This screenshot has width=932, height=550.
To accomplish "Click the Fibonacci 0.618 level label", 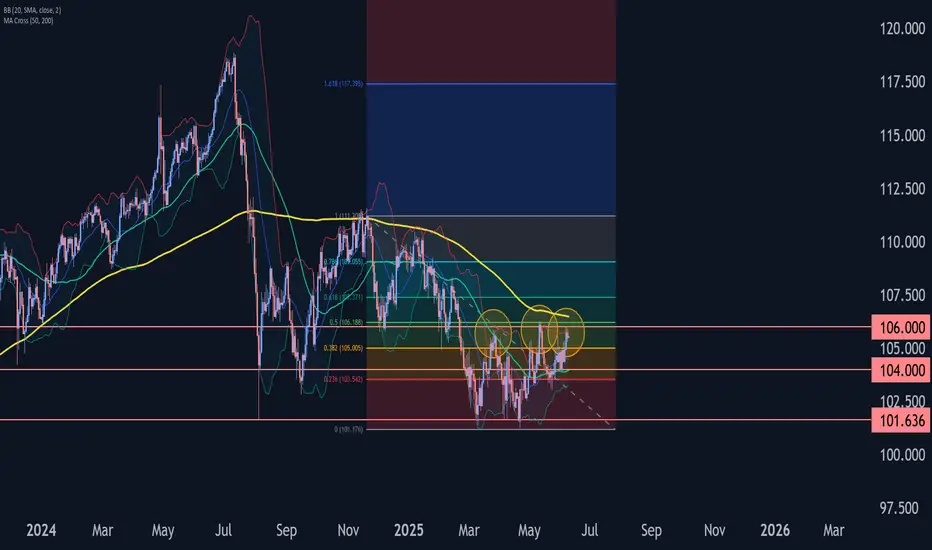I will click(343, 297).
